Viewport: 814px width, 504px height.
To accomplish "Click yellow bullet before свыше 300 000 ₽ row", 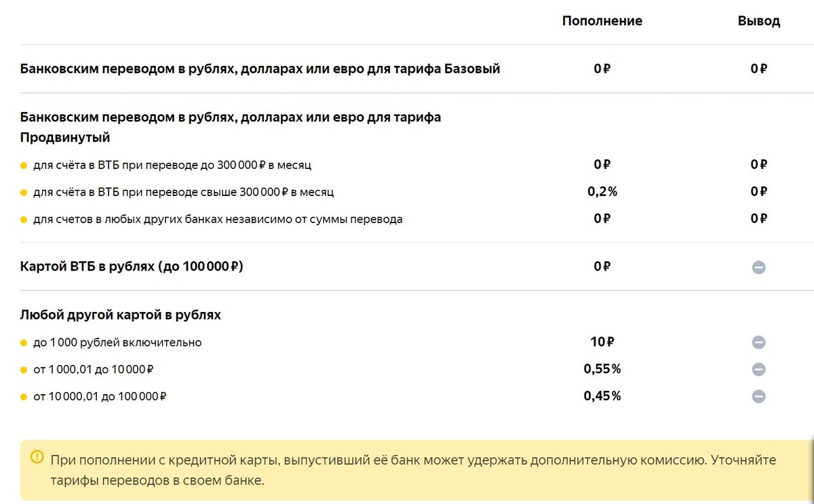I will [24, 193].
